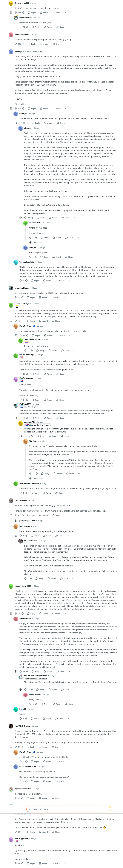Open FakeBirdFacts user profile
This screenshot has height=868, width=123.
click(25, 619)
